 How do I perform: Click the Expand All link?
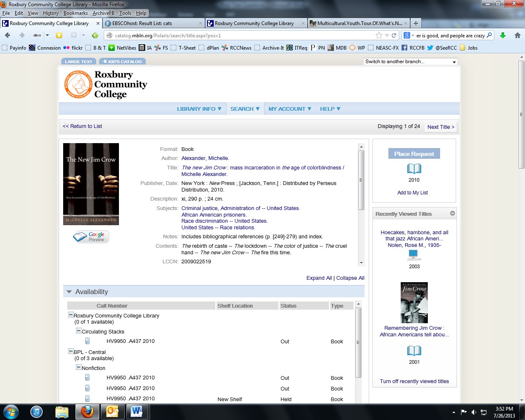[x=319, y=278]
